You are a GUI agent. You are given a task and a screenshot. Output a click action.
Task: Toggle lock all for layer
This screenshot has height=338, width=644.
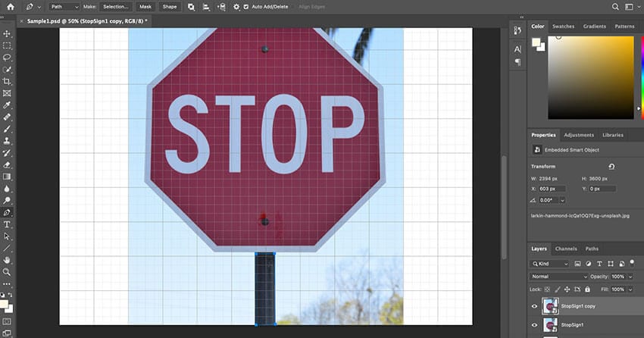(x=587, y=289)
